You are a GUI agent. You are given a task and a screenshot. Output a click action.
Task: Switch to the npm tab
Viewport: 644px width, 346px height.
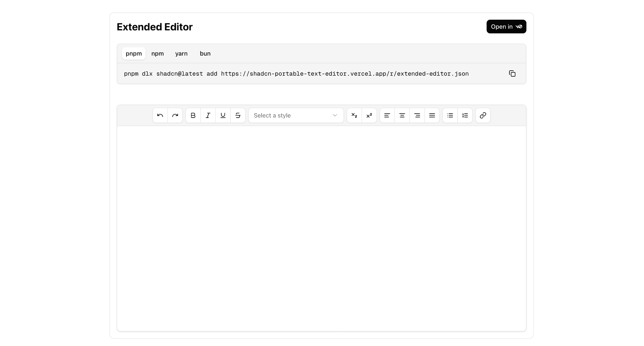(x=158, y=54)
